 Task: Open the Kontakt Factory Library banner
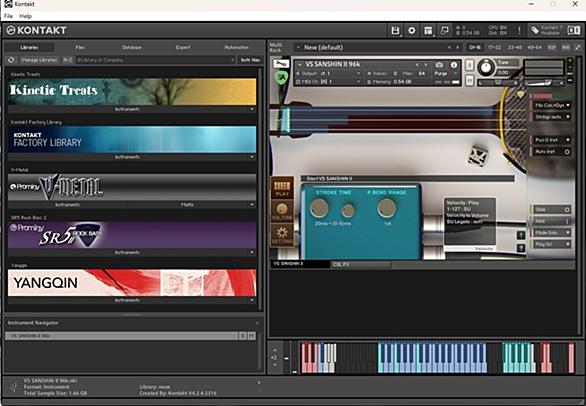coord(132,139)
